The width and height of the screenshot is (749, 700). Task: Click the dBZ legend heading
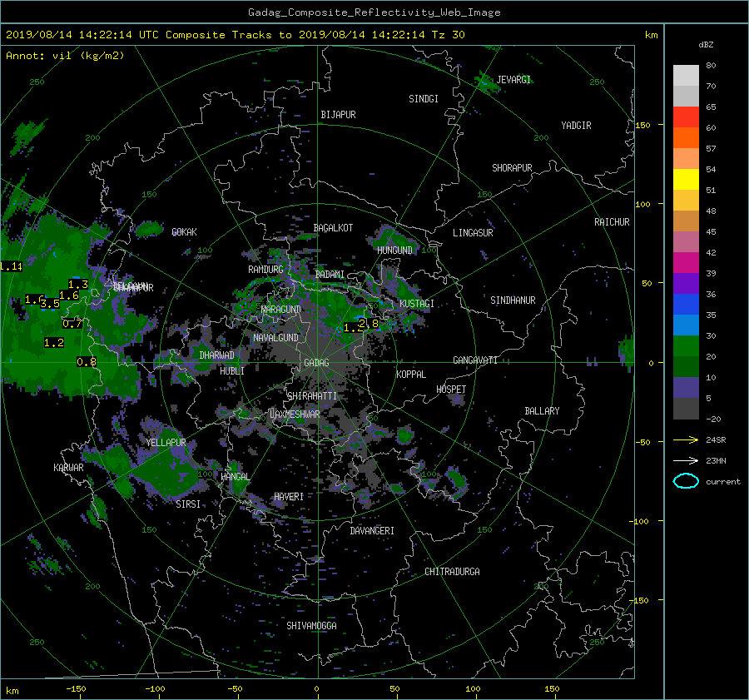(706, 44)
